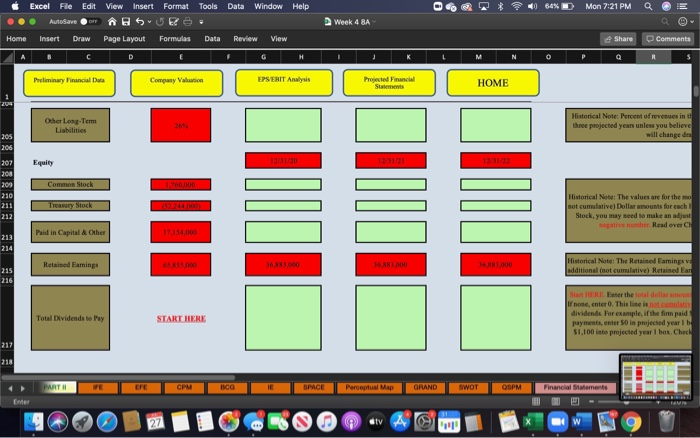
Task: Switch to the PART II sheet tab
Action: 55,387
